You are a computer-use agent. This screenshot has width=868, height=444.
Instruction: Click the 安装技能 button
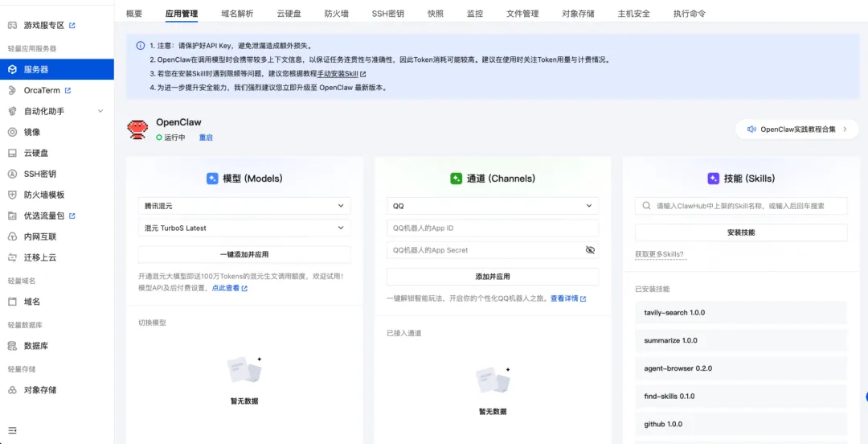pos(741,232)
